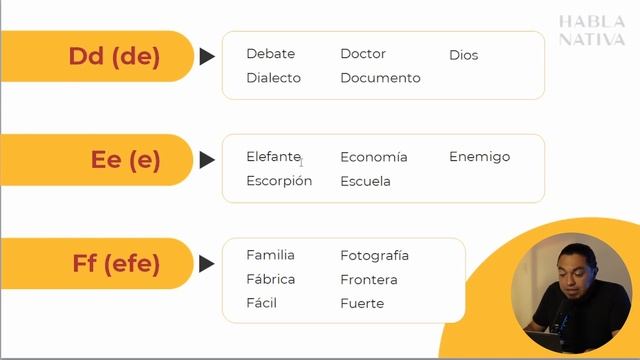Image resolution: width=640 pixels, height=360 pixels.
Task: Click the word Elefante
Action: (x=273, y=156)
